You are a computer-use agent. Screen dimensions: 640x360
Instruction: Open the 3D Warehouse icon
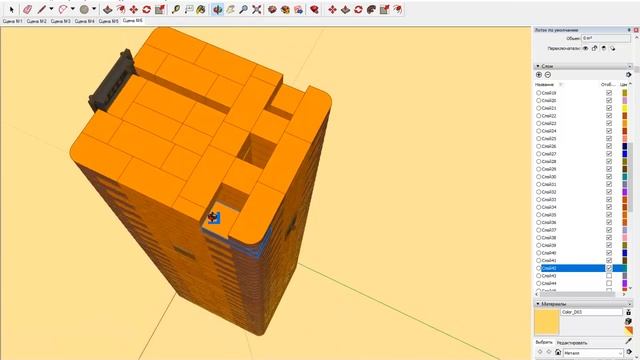pos(272,9)
